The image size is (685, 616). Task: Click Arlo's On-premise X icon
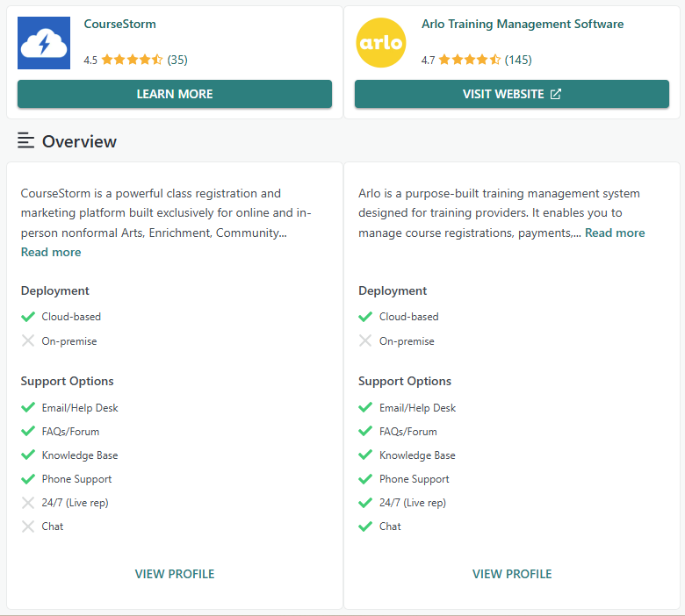point(365,341)
